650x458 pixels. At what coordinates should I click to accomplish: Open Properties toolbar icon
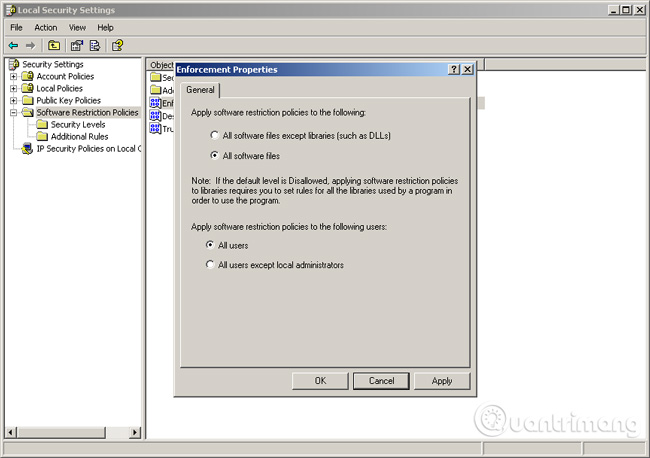77,45
